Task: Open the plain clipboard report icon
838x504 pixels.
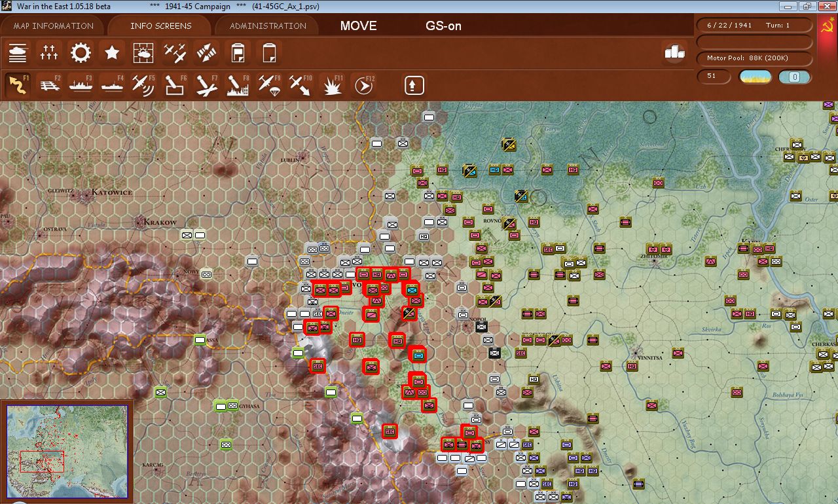Action: click(x=269, y=53)
